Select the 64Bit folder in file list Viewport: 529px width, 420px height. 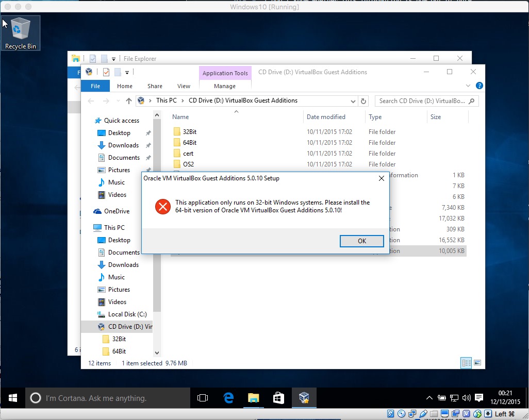coord(190,143)
